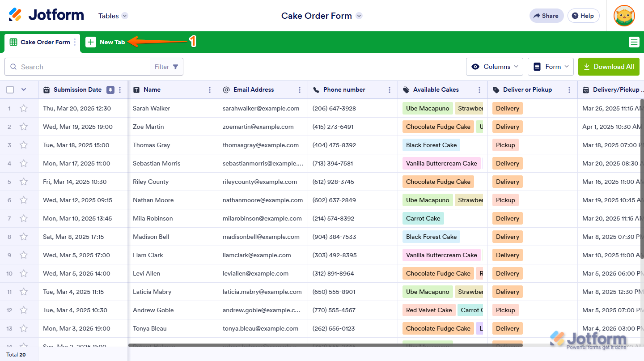This screenshot has height=361, width=644.
Task: Click the Search input field
Action: (x=77, y=67)
